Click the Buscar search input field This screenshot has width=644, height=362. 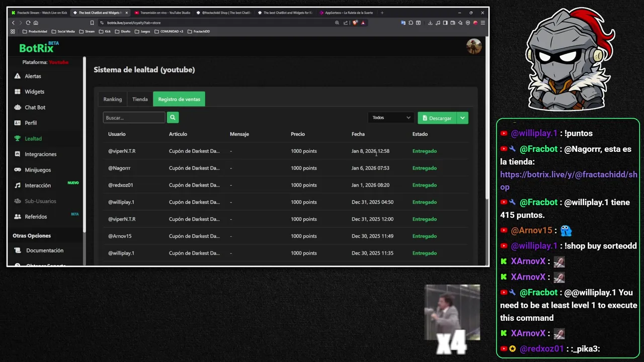[x=134, y=118]
